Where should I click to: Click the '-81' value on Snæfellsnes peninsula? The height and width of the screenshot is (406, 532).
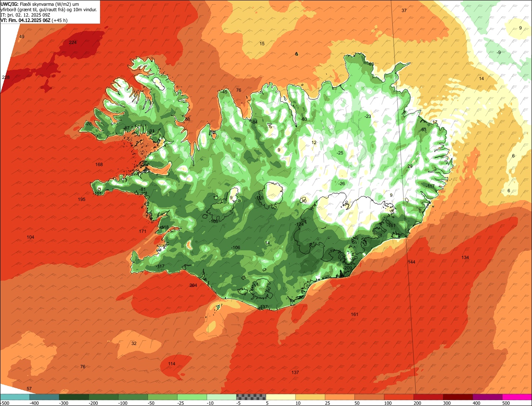tap(143, 189)
